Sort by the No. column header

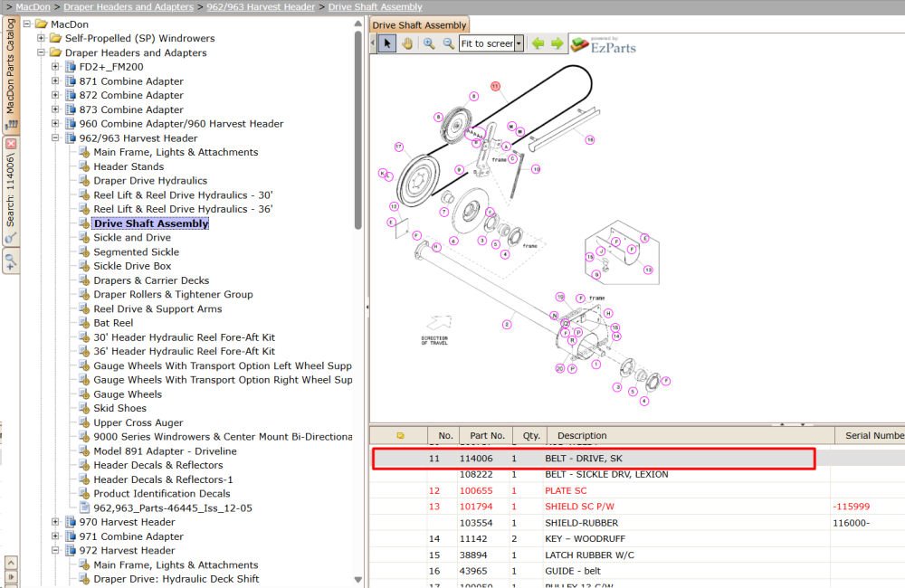pos(445,436)
